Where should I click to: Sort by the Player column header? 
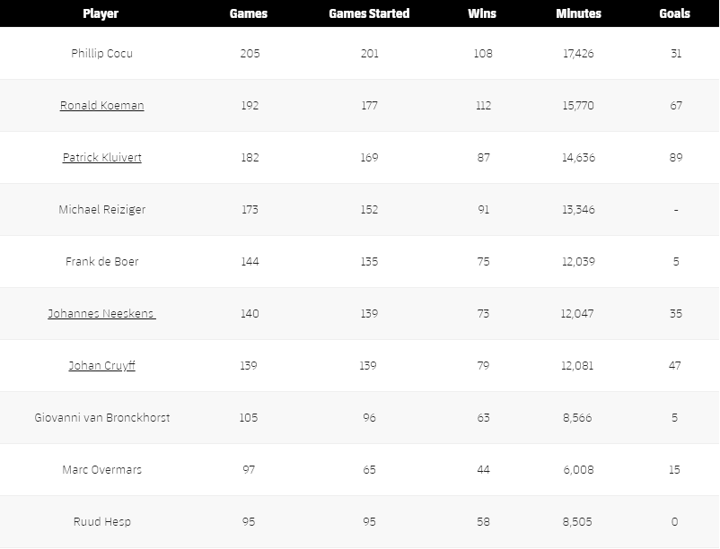point(101,14)
